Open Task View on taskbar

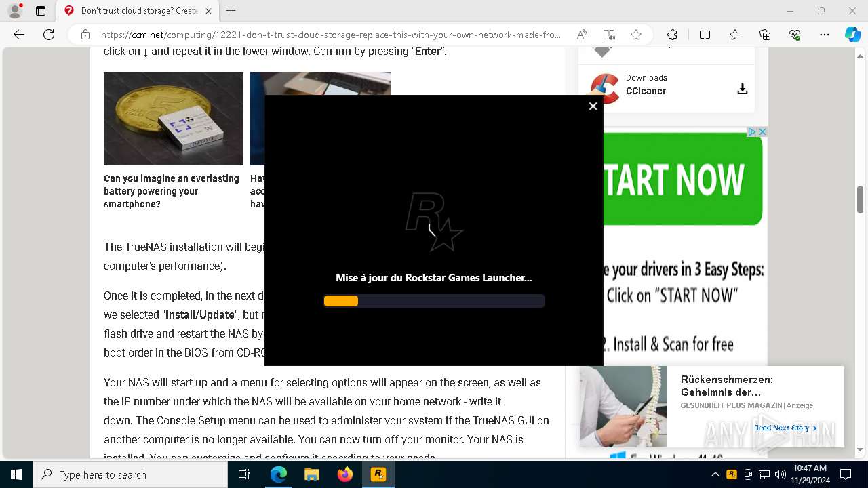click(245, 474)
